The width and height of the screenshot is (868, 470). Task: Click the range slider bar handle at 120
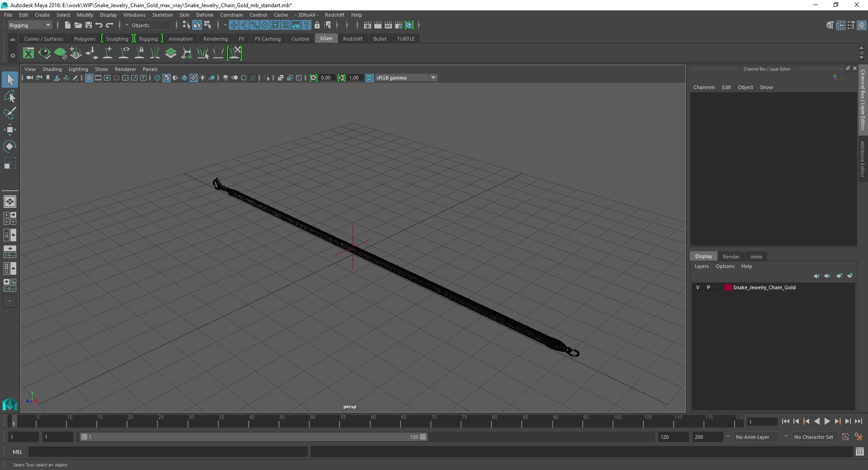[423, 437]
